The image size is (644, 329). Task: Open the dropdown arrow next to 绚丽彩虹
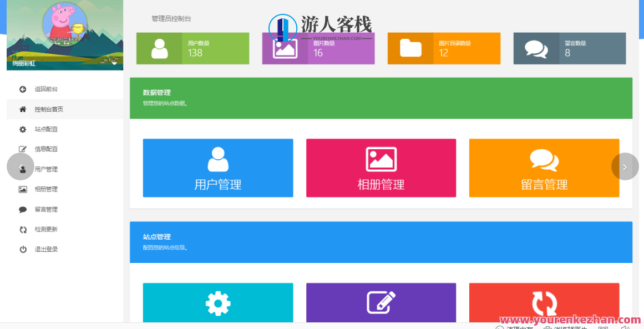114,64
